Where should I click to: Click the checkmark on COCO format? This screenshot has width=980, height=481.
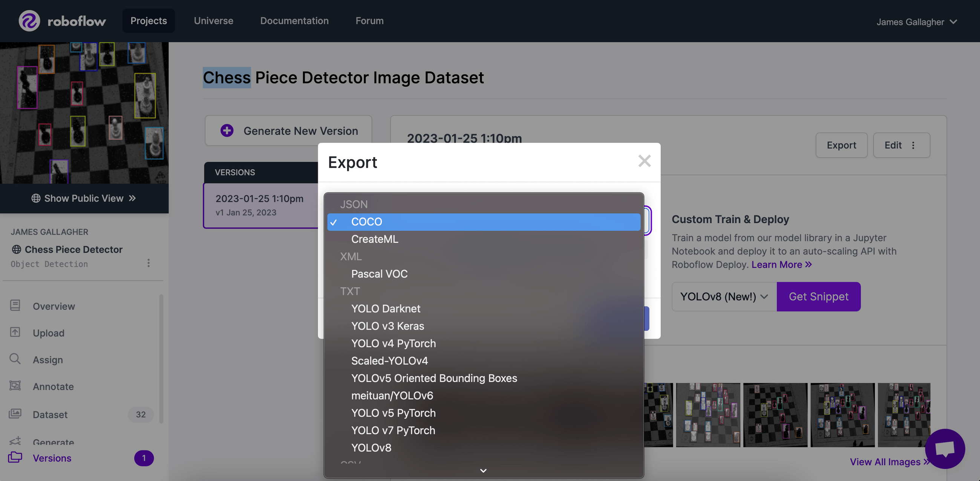click(334, 222)
